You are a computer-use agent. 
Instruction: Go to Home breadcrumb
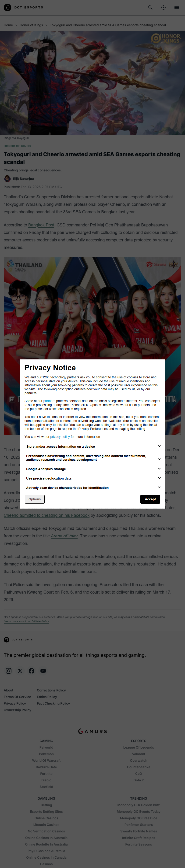coord(8,25)
